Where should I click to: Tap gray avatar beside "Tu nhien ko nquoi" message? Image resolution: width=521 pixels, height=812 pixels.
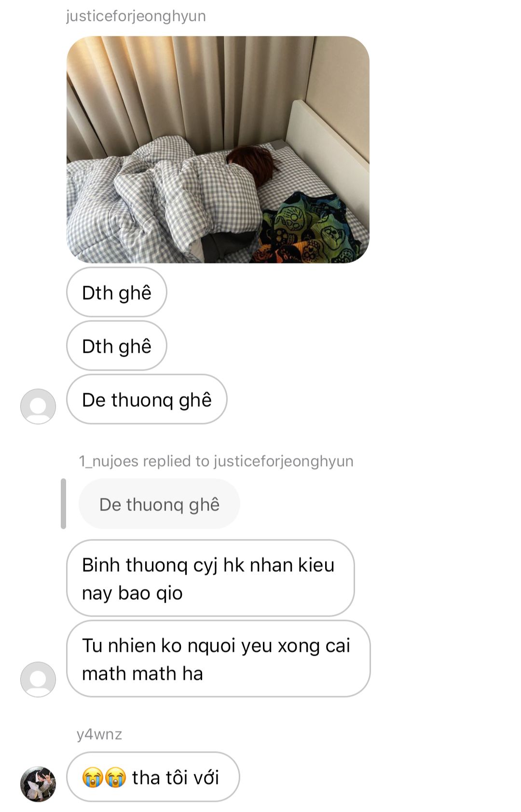pos(38,679)
